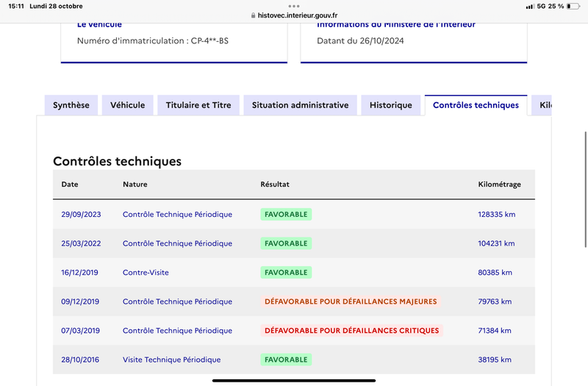Viewport: 588px width, 386px height.
Task: Click Contrôle Technique Périodique for 09/12/2019
Action: (x=177, y=301)
